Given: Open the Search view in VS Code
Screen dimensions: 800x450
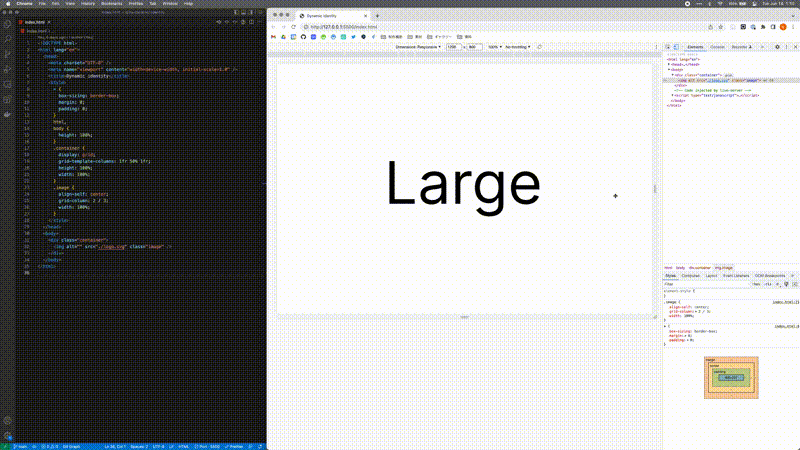Looking at the screenshot, I should [x=7, y=39].
